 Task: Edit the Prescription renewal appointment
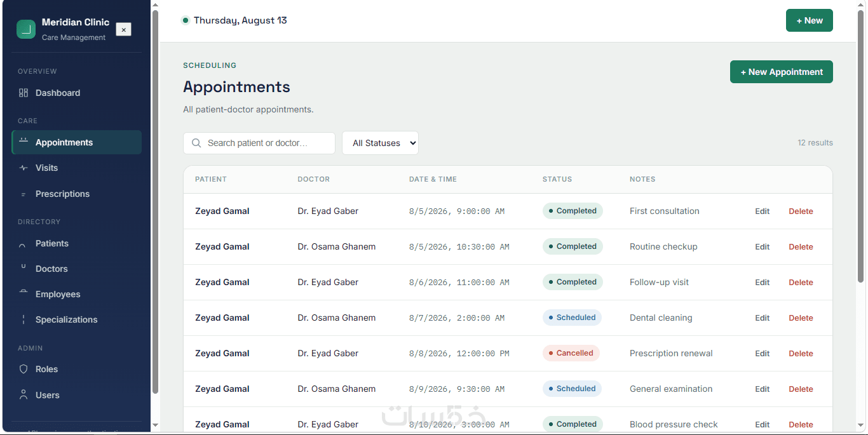point(762,354)
